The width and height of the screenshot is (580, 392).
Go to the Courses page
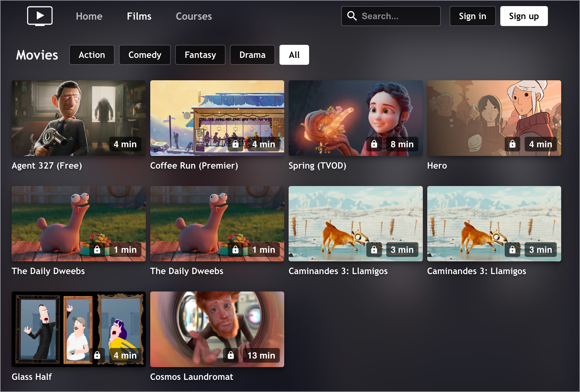194,16
